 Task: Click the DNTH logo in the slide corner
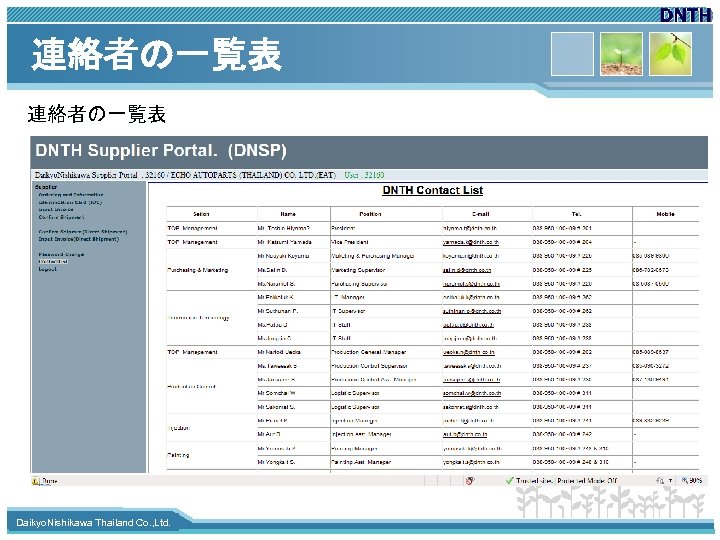click(686, 15)
